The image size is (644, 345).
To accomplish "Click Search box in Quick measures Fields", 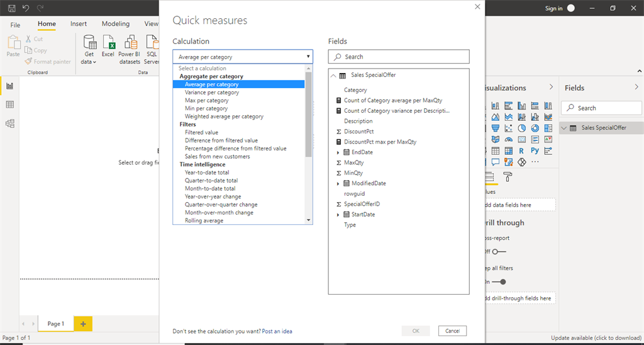I will click(398, 57).
